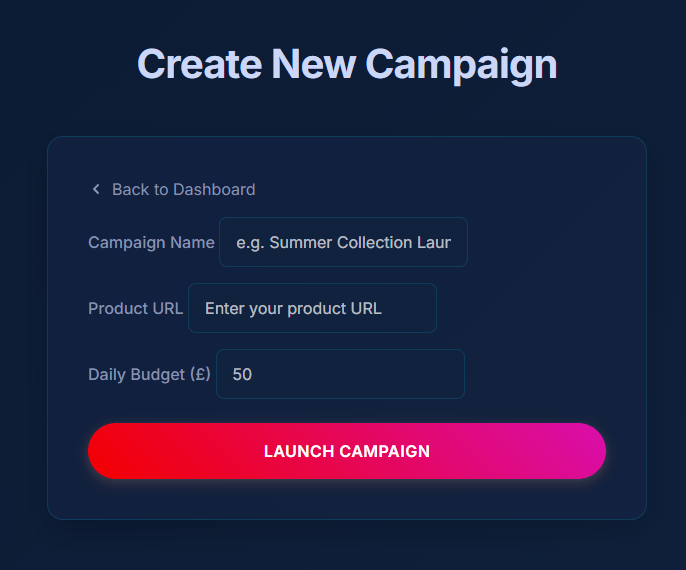Click the 'Enter your product URL' placeholder text
Screen dimensions: 686x570
click(294, 308)
